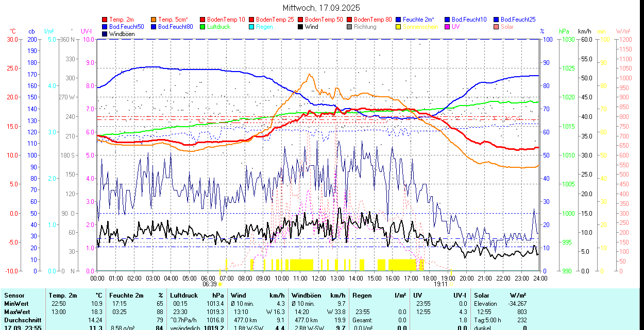Click the yellow Sonnenschein legend square

pos(399,27)
